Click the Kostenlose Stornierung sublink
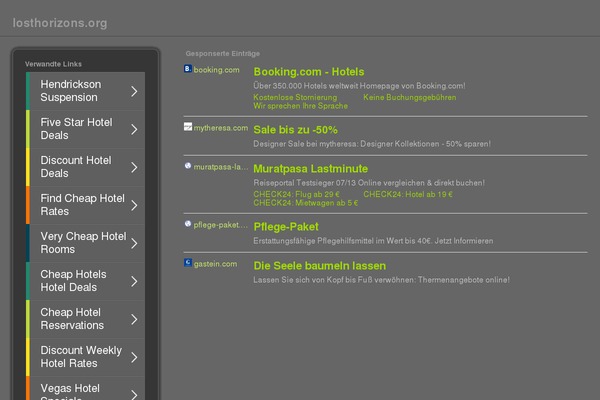The width and height of the screenshot is (600, 400). click(295, 97)
